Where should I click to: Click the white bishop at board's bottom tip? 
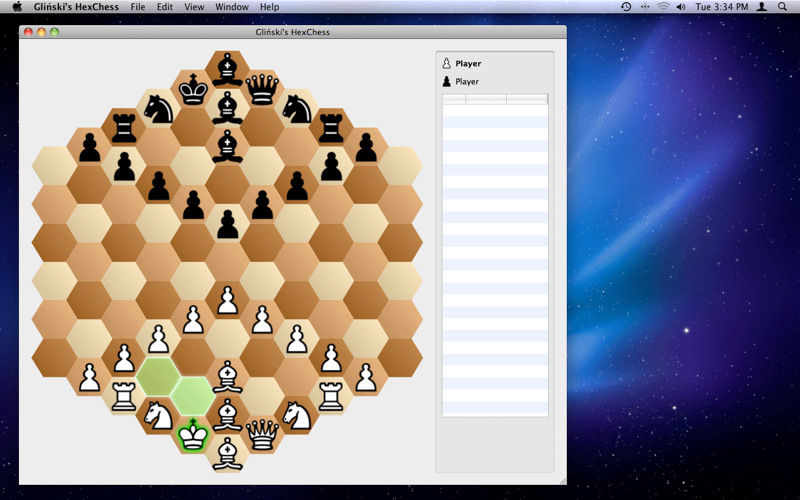[x=228, y=454]
